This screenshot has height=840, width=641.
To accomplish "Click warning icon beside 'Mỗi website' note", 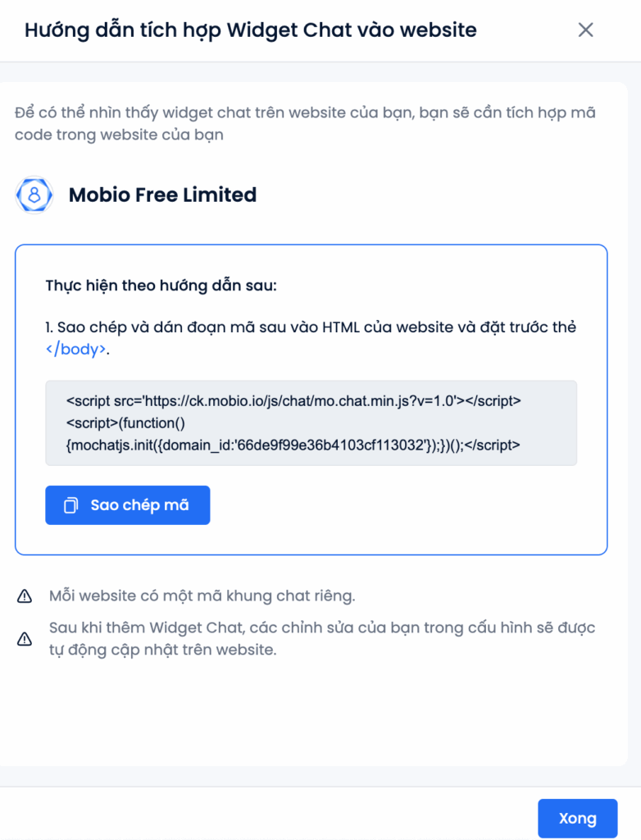I will point(25,596).
